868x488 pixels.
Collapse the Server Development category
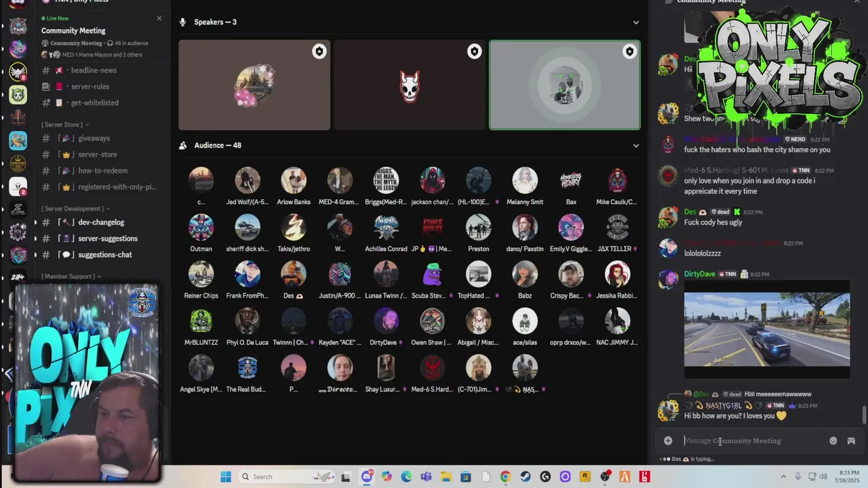click(x=75, y=209)
